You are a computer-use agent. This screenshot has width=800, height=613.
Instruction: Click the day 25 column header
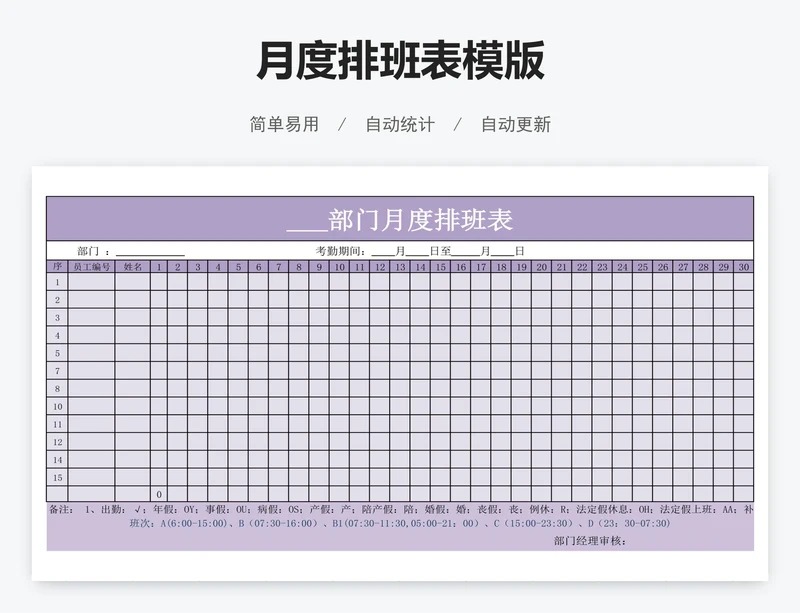pyautogui.click(x=643, y=266)
